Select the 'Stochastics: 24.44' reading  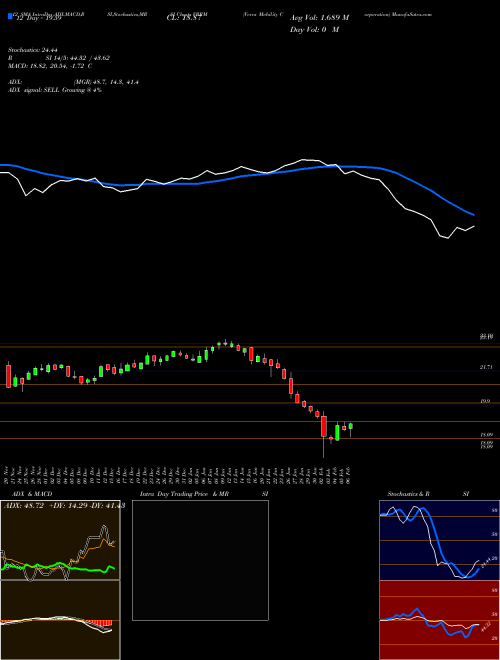click(31, 50)
